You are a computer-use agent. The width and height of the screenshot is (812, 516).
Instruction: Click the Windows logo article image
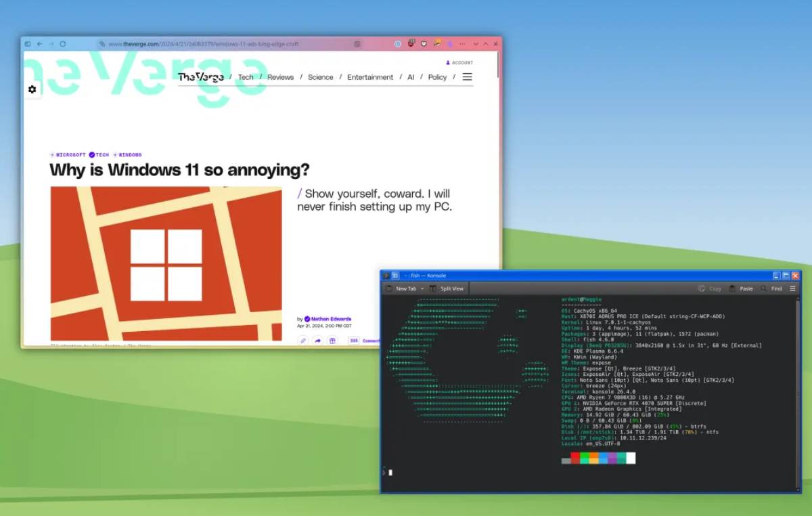click(x=166, y=263)
